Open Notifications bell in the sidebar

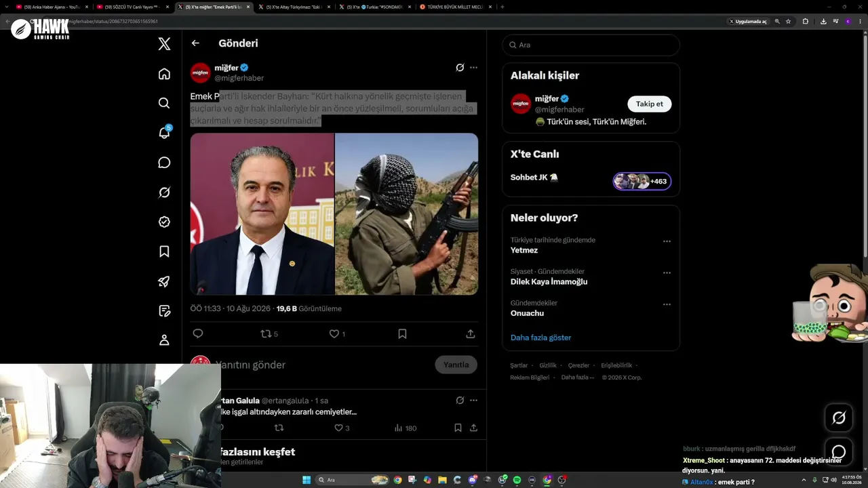click(164, 132)
